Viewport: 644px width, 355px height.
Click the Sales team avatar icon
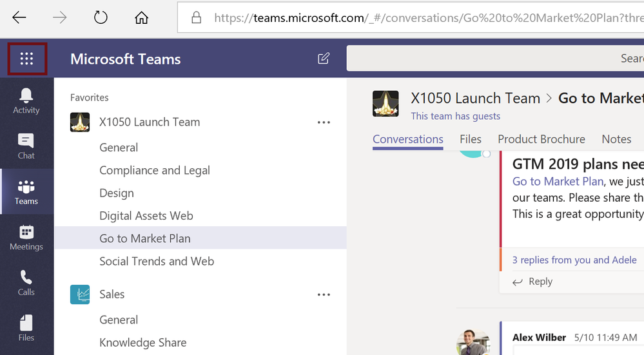(80, 294)
